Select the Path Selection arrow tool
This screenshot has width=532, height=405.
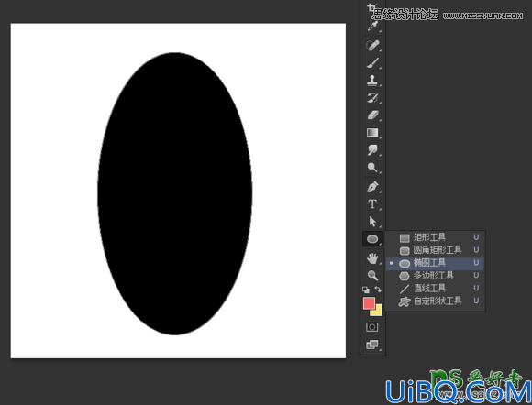click(372, 222)
